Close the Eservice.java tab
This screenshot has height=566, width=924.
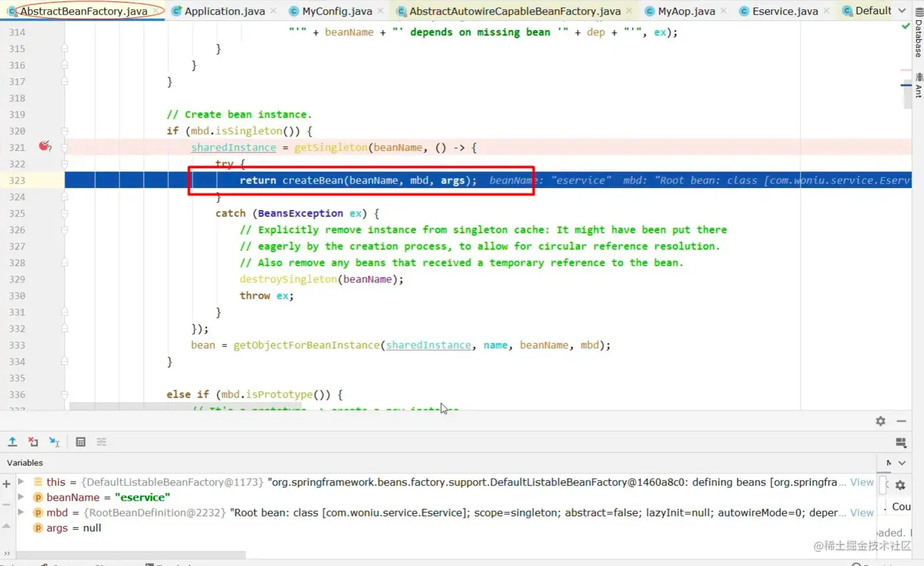tap(827, 11)
